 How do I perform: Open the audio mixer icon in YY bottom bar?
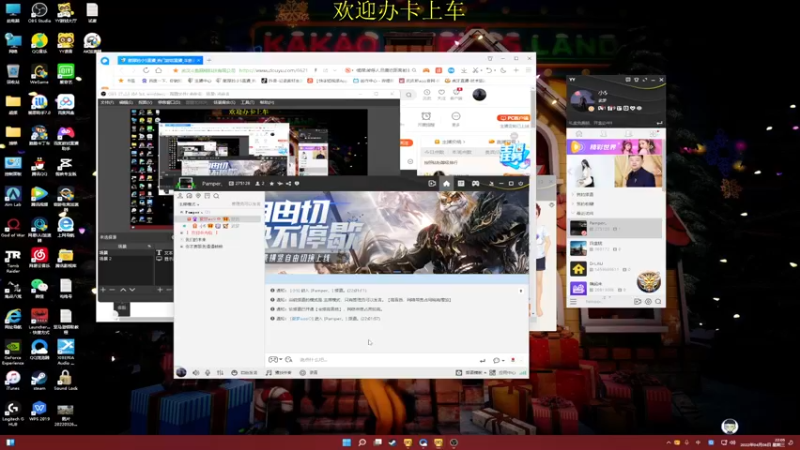coord(220,373)
